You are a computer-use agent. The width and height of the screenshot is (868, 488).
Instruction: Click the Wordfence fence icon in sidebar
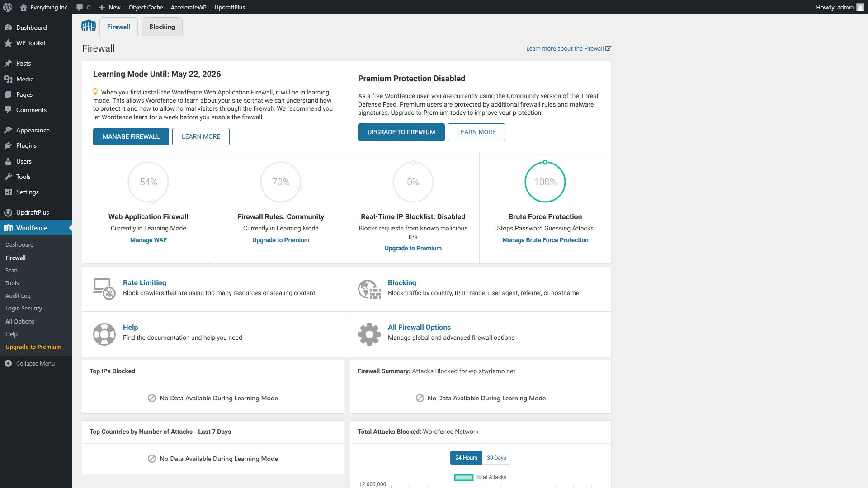8,228
